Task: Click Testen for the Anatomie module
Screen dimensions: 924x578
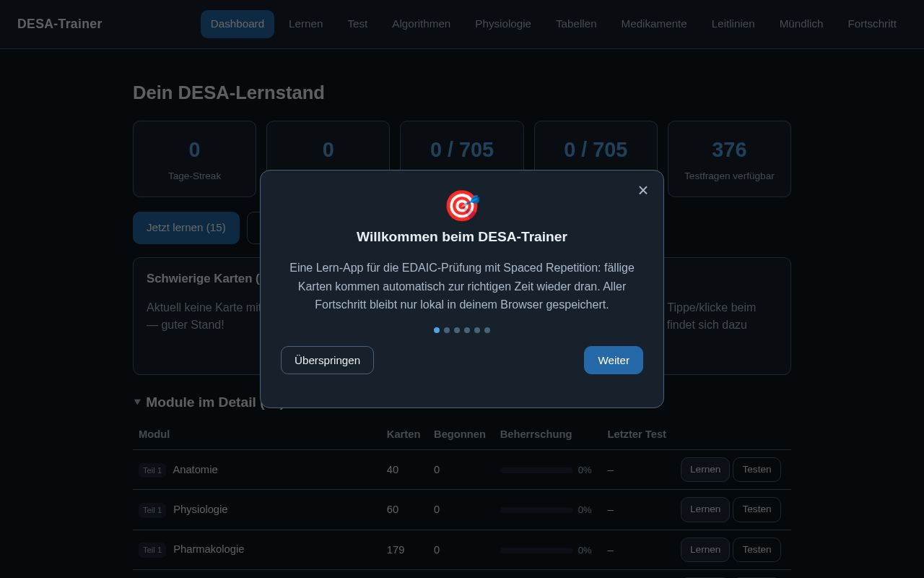Action: coord(757,470)
